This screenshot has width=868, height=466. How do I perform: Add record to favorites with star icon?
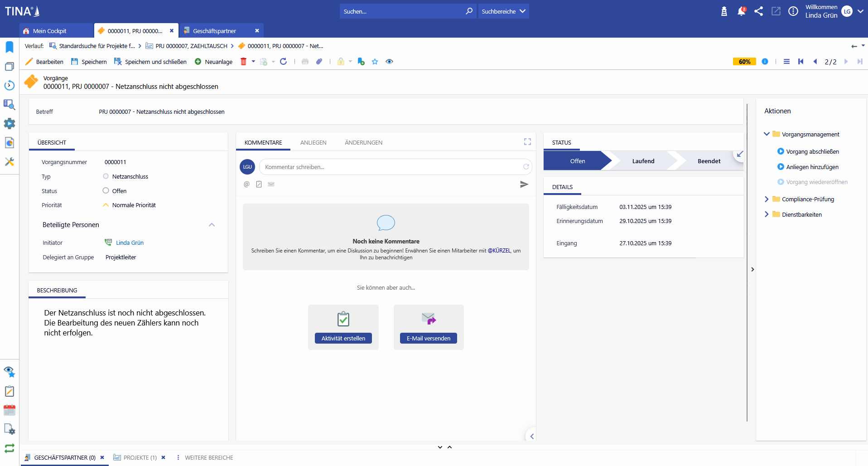coord(375,62)
